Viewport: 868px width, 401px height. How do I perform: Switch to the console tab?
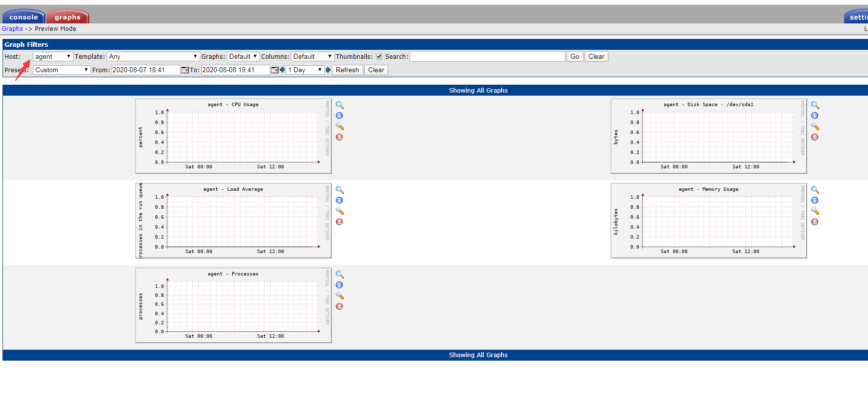coord(23,17)
